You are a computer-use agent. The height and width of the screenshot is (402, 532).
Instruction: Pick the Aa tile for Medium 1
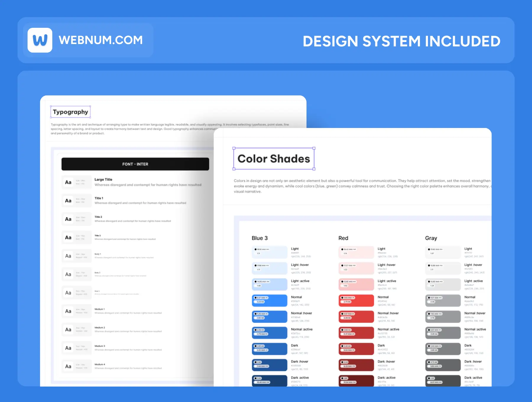pos(68,311)
